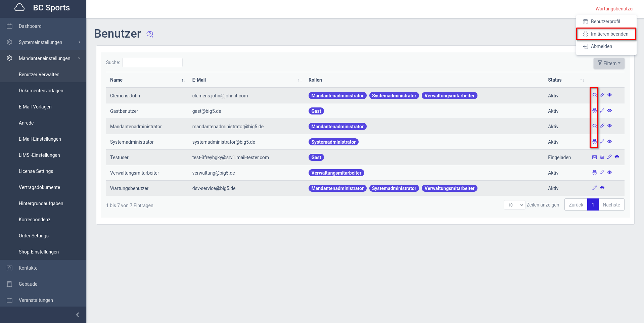Click the BC Sports cloud logo
The height and width of the screenshot is (323, 644).
(x=20, y=8)
